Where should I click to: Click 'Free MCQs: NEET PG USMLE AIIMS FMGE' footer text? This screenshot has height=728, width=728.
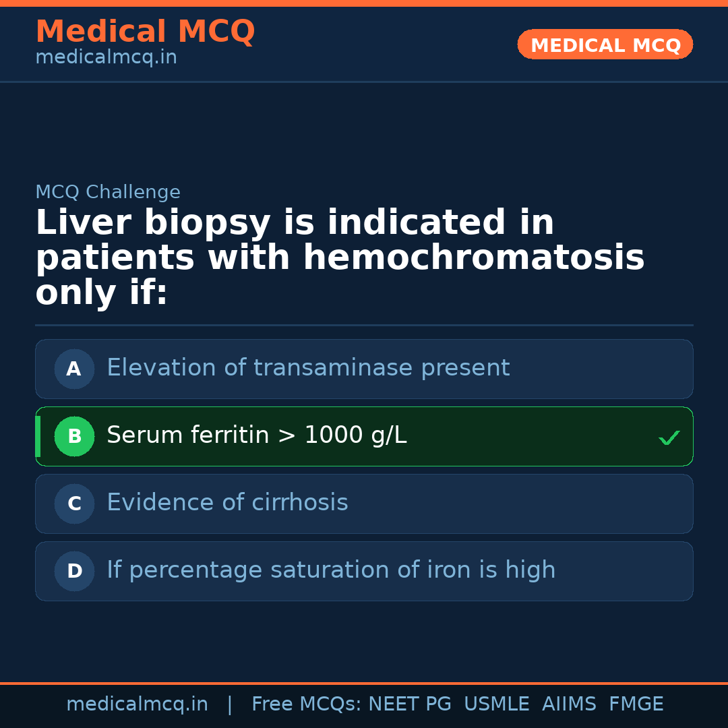click(457, 704)
